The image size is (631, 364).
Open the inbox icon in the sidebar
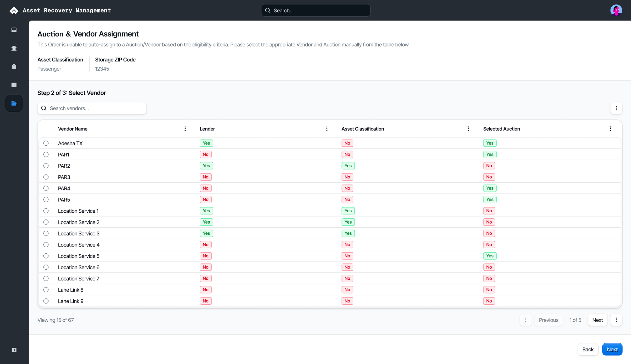[14, 30]
